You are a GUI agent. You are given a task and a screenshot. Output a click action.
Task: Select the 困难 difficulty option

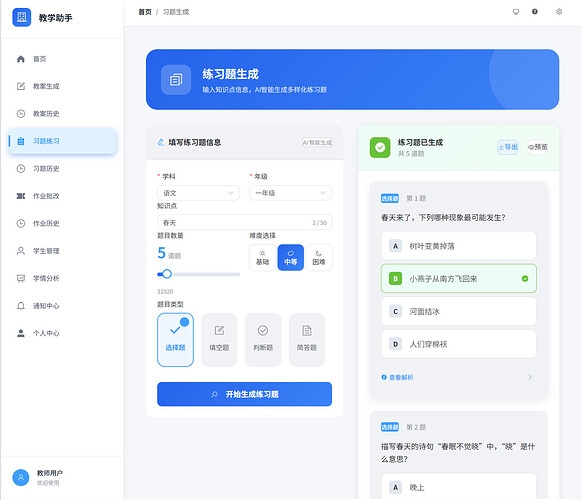point(319,258)
